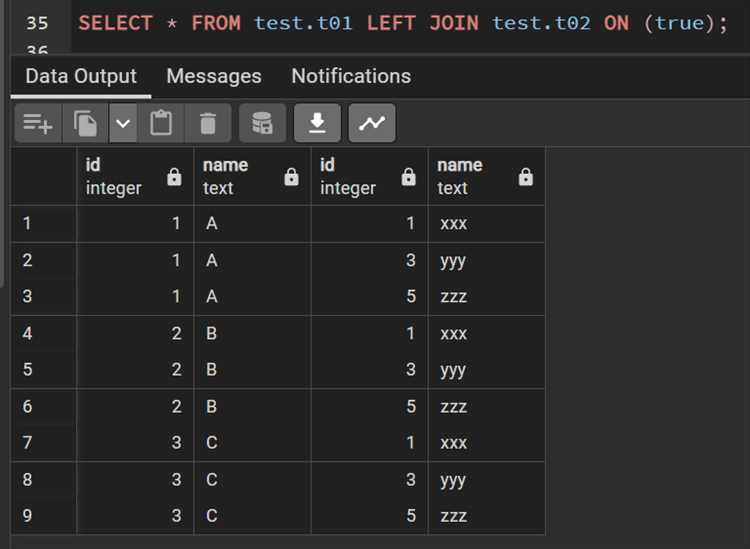The height and width of the screenshot is (549, 750).
Task: Click the Graph visualiser icon
Action: pos(372,123)
